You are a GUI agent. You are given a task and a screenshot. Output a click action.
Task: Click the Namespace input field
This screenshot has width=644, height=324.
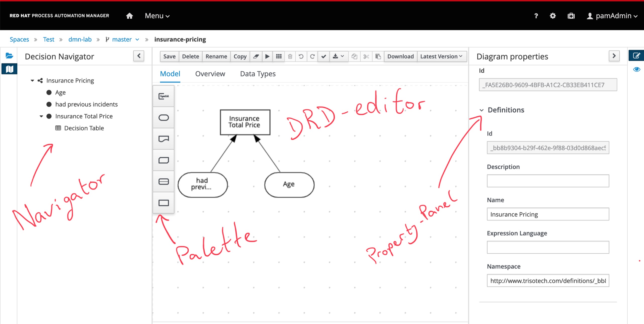pyautogui.click(x=548, y=280)
